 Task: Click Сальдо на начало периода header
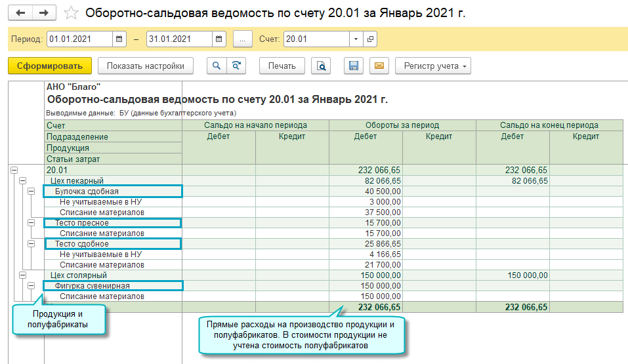[255, 125]
